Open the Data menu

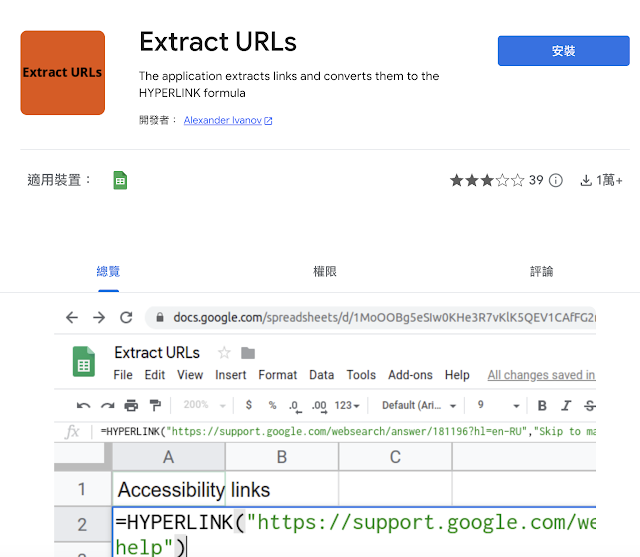[322, 375]
